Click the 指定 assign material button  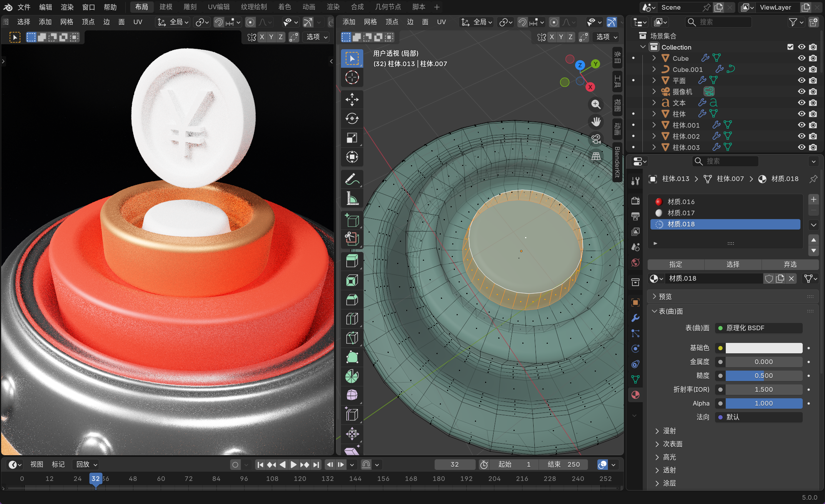pos(675,264)
